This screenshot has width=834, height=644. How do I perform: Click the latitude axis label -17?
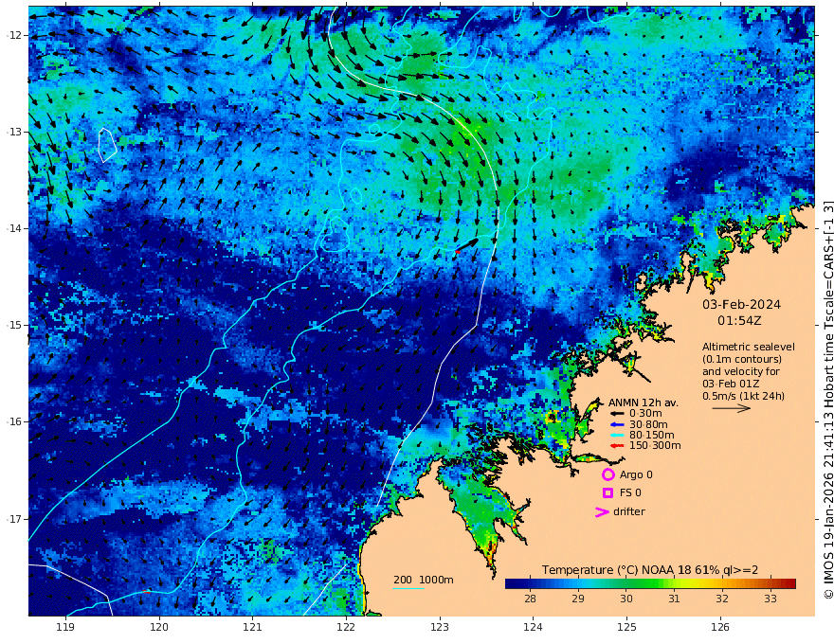tap(14, 519)
